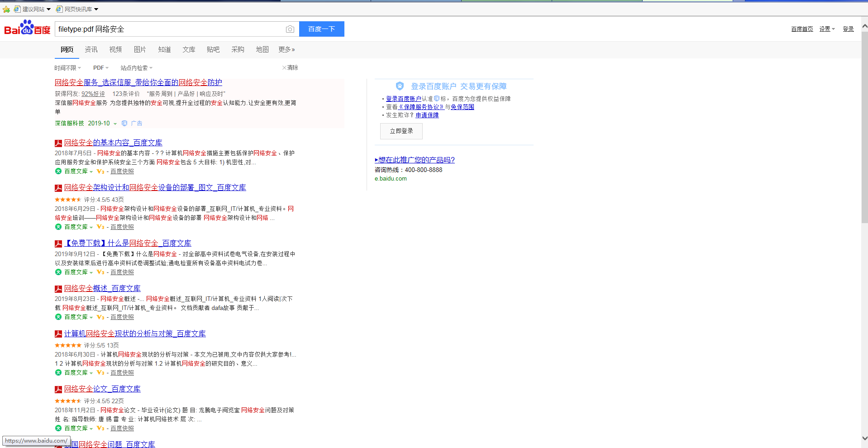Open the 登录百度账户 link in sidebar
Image resolution: width=868 pixels, height=448 pixels.
click(x=404, y=99)
